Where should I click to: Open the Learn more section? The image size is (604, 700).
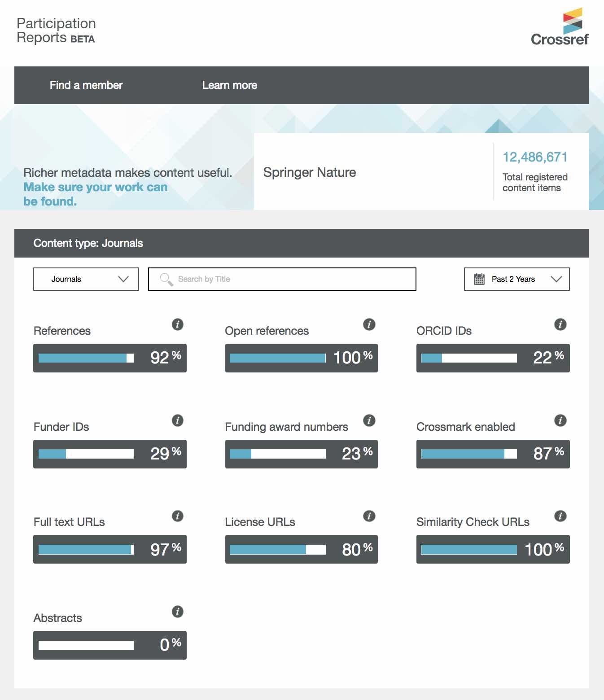point(230,85)
